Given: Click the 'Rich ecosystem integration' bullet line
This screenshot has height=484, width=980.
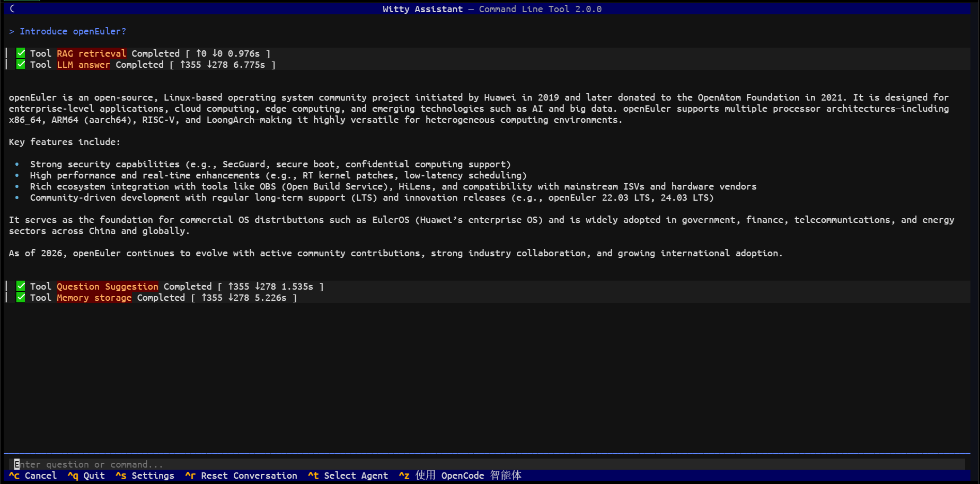Looking at the screenshot, I should tap(393, 186).
